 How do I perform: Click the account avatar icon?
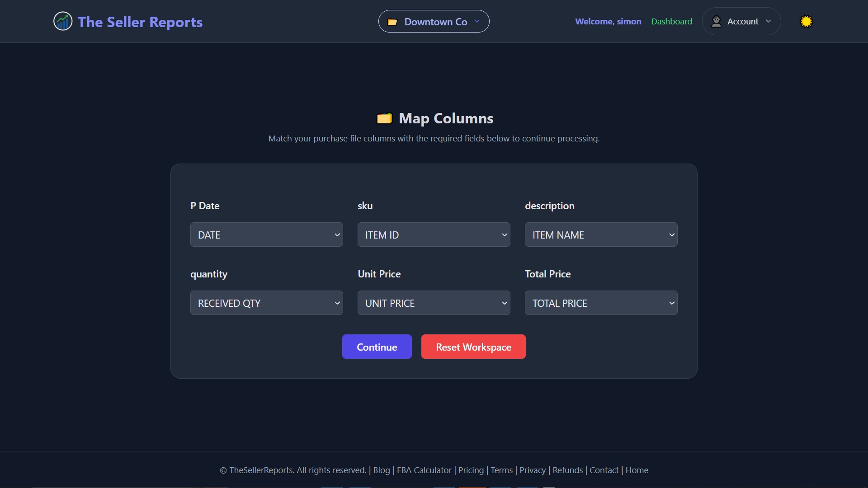[716, 21]
